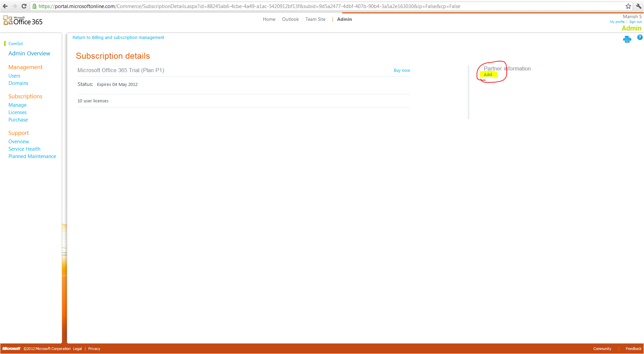Click the browser back arrow
This screenshot has height=354, width=644.
(x=5, y=6)
